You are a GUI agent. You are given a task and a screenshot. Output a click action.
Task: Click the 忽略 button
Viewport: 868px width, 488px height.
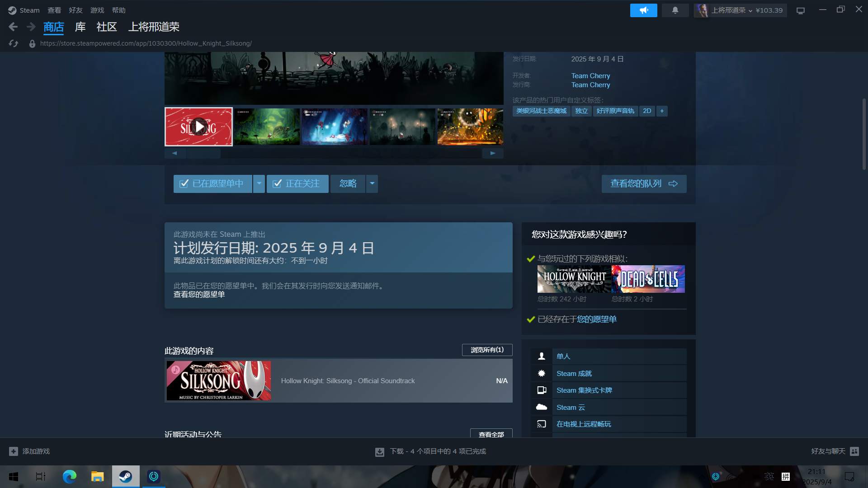point(348,184)
